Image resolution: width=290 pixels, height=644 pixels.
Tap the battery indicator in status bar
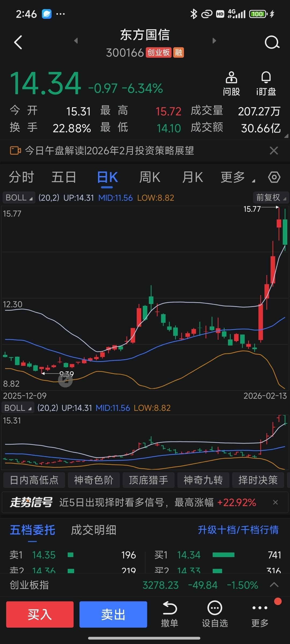point(259,14)
